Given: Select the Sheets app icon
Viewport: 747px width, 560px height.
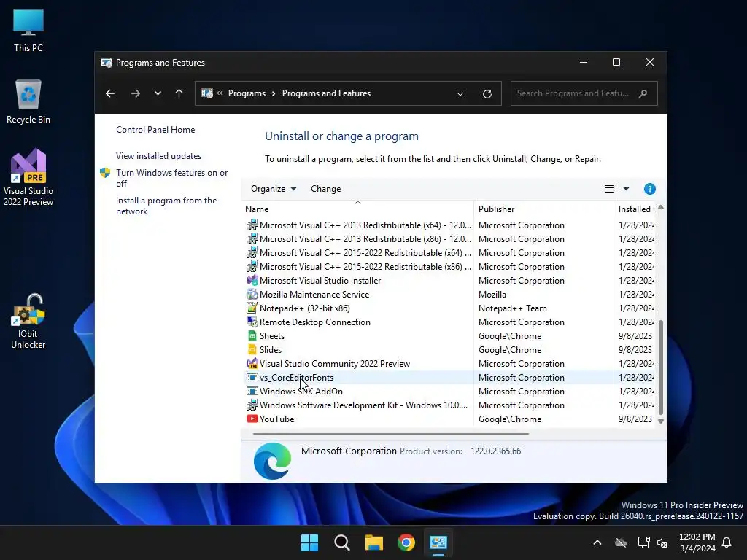Looking at the screenshot, I should tap(252, 335).
